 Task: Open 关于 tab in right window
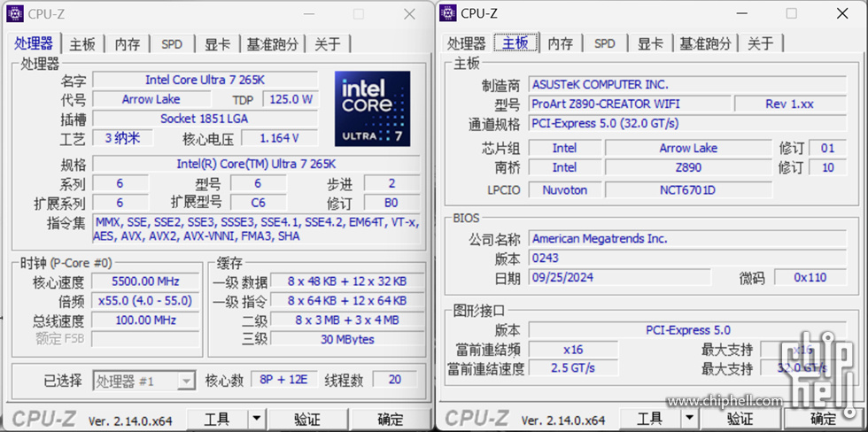(761, 44)
